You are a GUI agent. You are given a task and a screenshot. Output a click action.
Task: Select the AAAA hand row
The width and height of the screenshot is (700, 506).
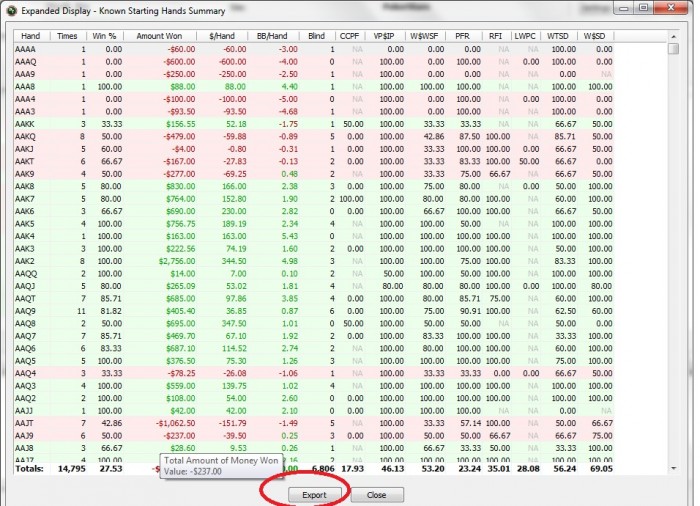[x=314, y=49]
